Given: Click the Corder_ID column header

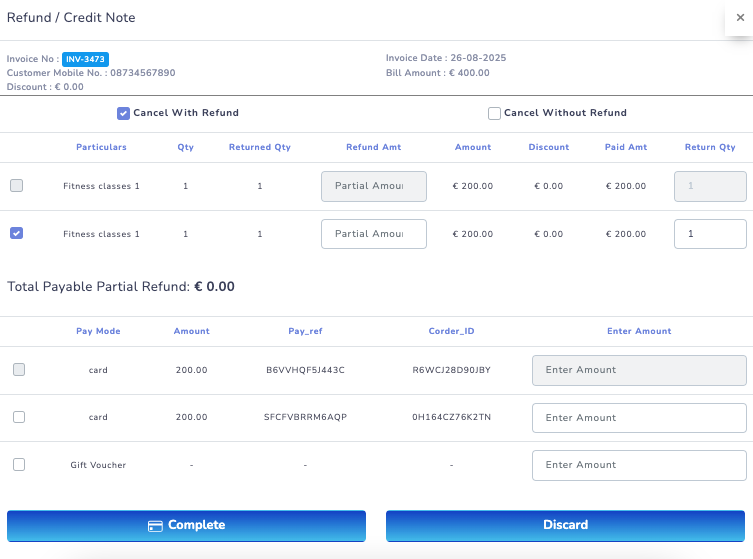Looking at the screenshot, I should coord(451,331).
